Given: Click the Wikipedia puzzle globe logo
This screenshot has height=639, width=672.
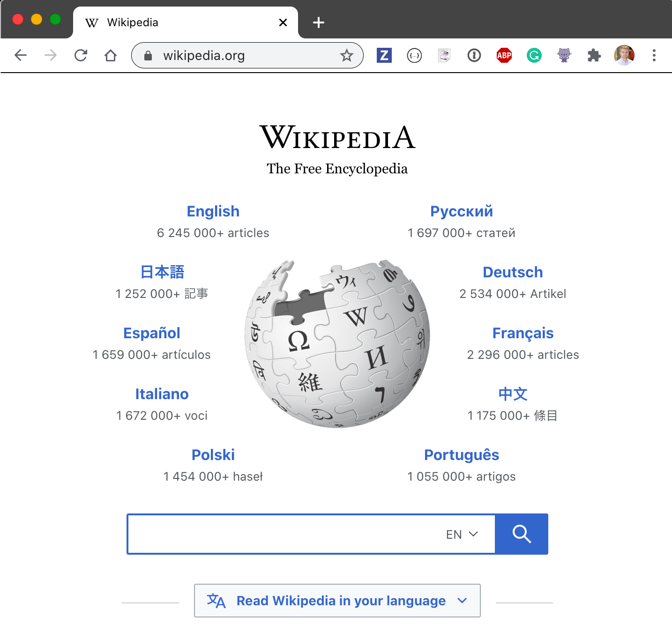Looking at the screenshot, I should (x=337, y=343).
